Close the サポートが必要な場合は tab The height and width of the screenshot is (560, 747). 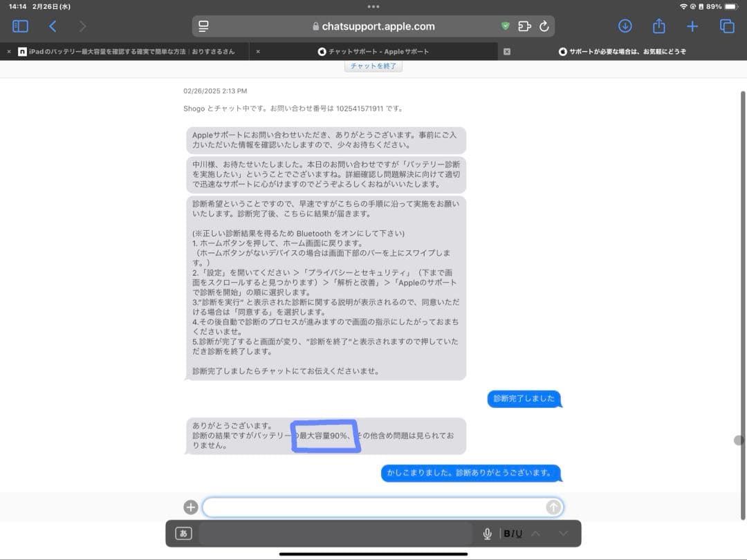click(x=507, y=51)
